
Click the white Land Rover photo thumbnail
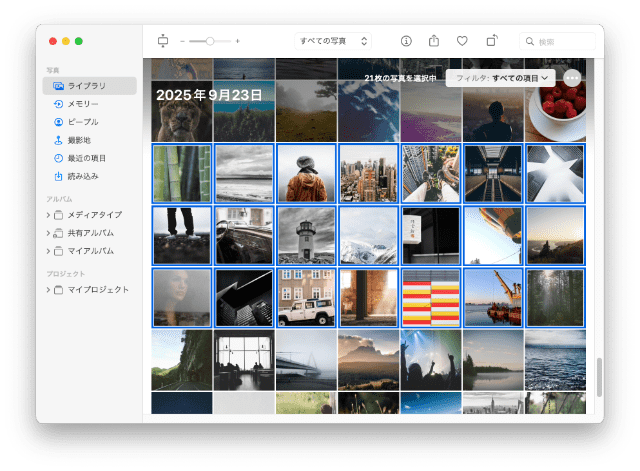(x=306, y=298)
